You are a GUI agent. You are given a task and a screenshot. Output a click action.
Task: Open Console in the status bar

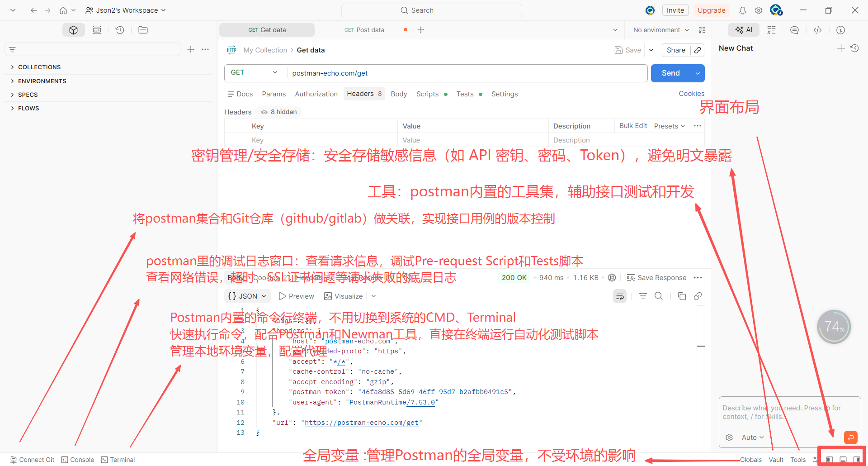point(78,460)
